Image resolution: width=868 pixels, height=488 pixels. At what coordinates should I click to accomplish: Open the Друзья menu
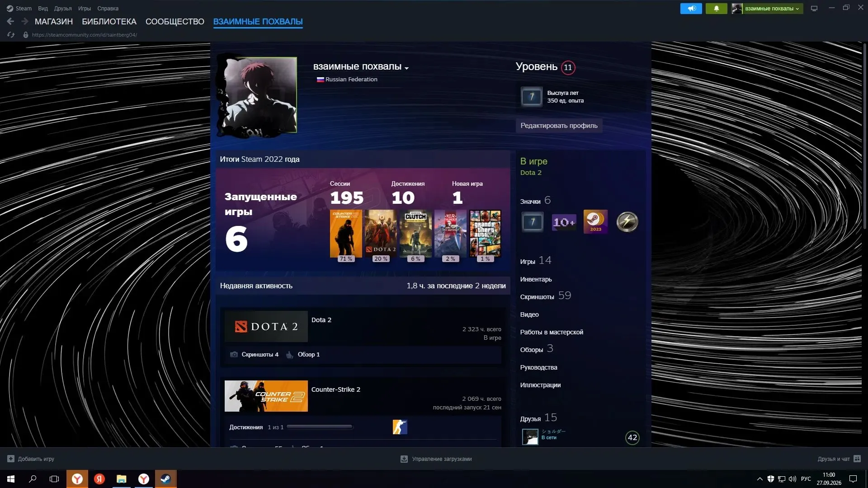click(x=63, y=8)
